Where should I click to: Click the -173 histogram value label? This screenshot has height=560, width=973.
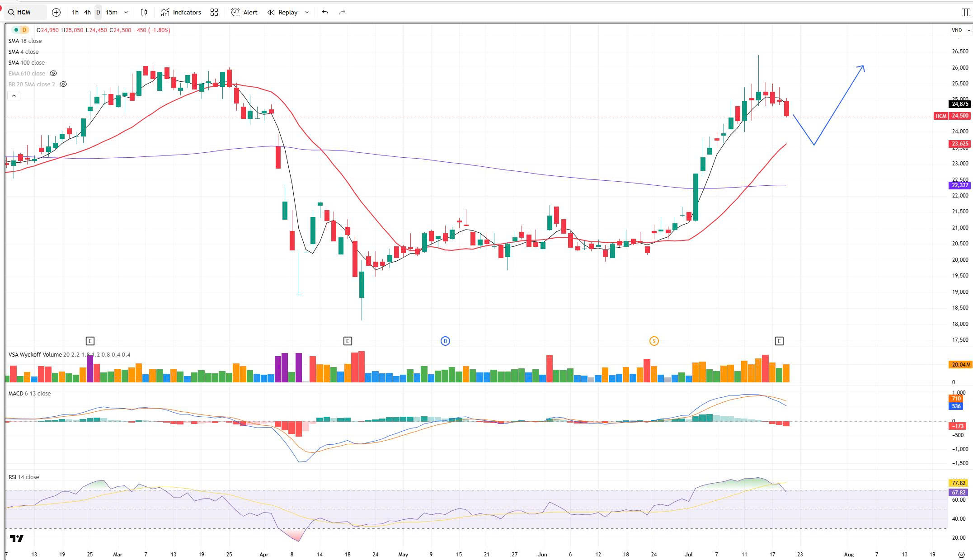(x=957, y=426)
